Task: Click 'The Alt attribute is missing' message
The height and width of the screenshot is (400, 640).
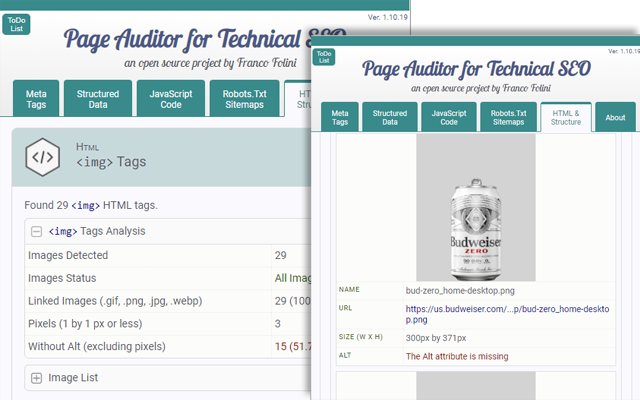Action: (457, 356)
